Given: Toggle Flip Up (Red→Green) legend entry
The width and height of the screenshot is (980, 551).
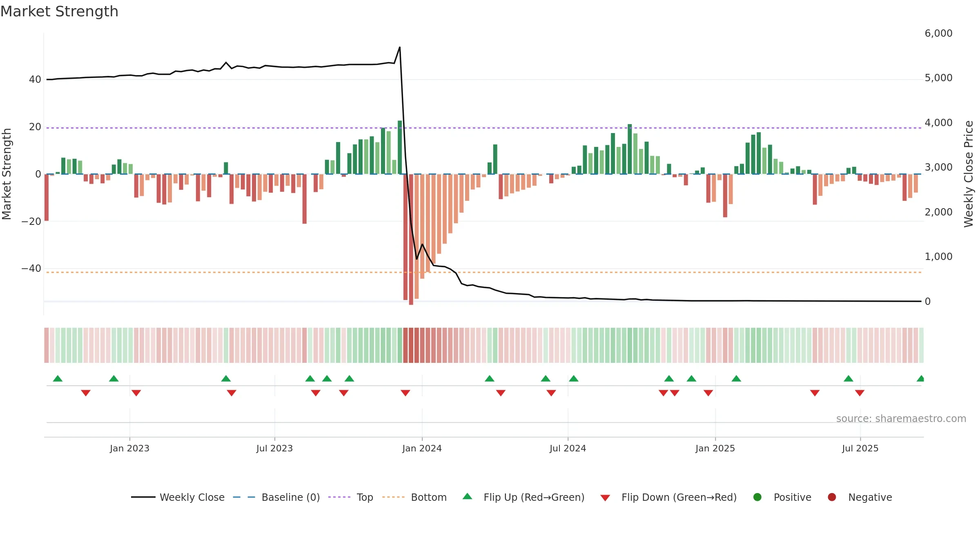Looking at the screenshot, I should [x=523, y=497].
